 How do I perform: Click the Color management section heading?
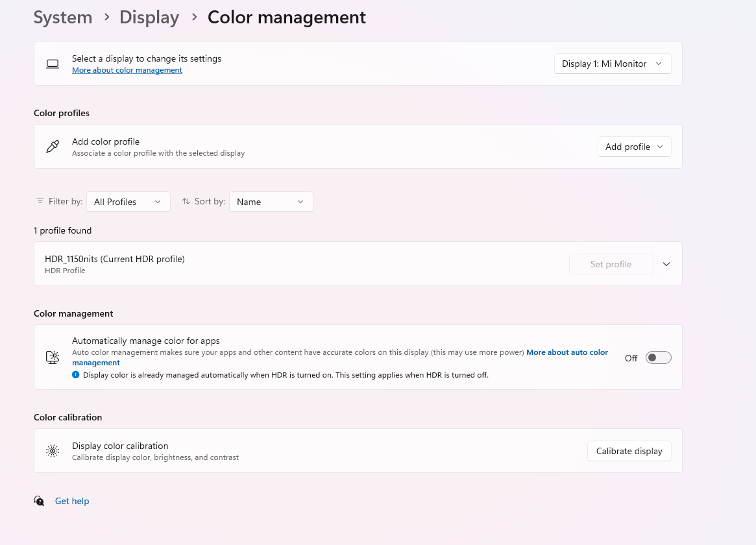pos(73,313)
